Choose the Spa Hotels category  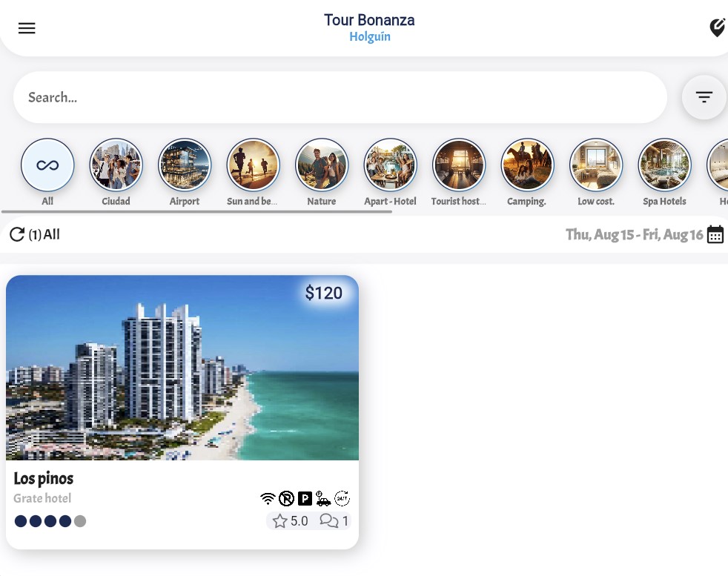coord(664,165)
